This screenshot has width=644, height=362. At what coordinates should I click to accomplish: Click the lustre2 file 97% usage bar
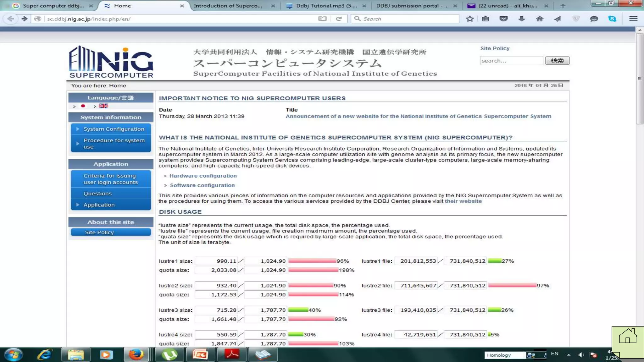(x=512, y=286)
